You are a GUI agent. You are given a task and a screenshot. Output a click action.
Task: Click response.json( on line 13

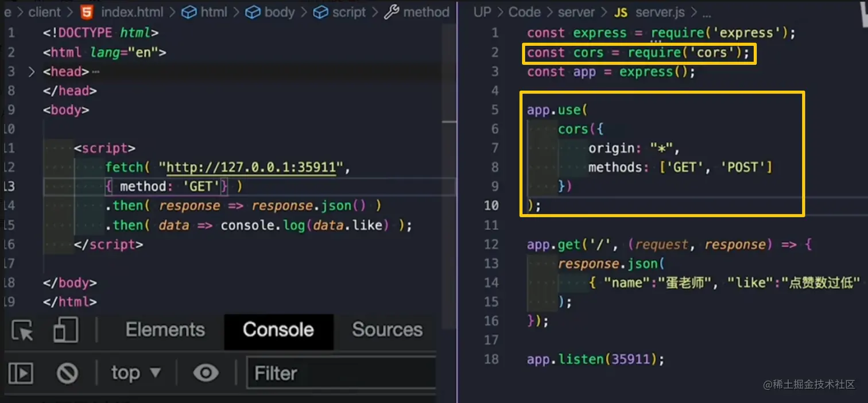[611, 264]
